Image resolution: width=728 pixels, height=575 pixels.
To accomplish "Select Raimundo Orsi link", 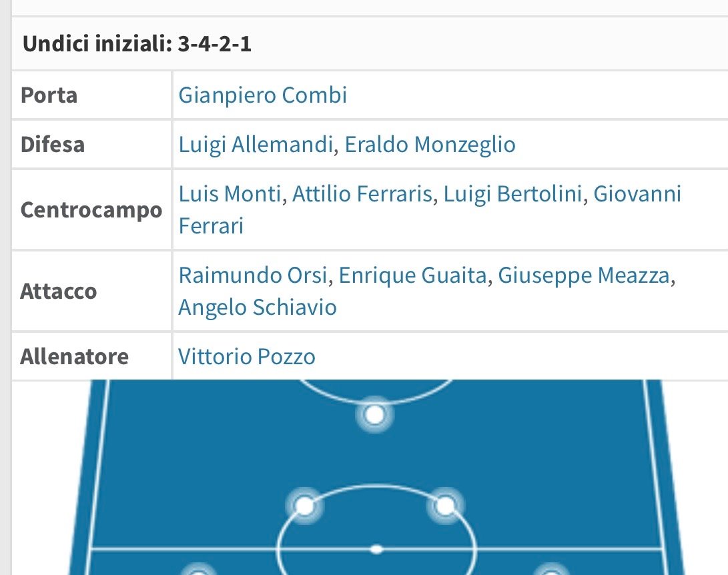I will (x=253, y=275).
